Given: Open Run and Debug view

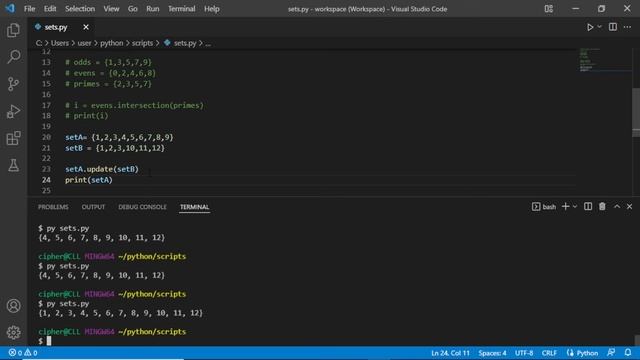Looking at the screenshot, I should click(x=13, y=111).
